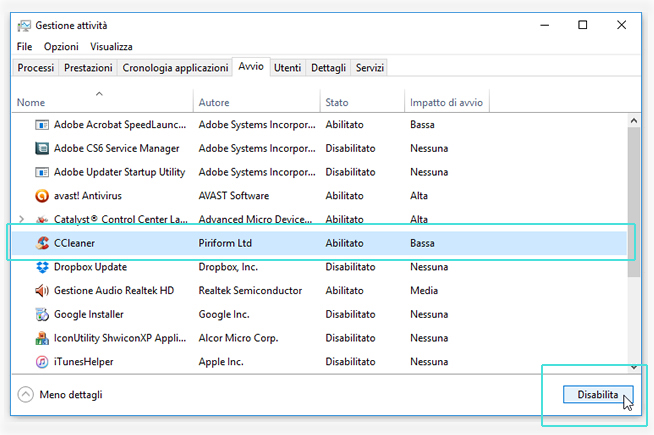Click the Realtek HD audio speaker icon
This screenshot has width=654, height=435.
42,291
